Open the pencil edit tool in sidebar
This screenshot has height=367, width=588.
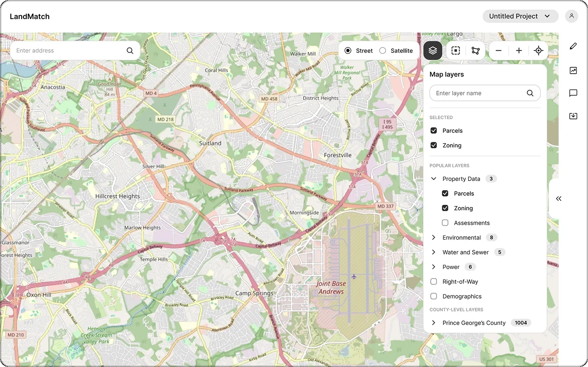573,46
